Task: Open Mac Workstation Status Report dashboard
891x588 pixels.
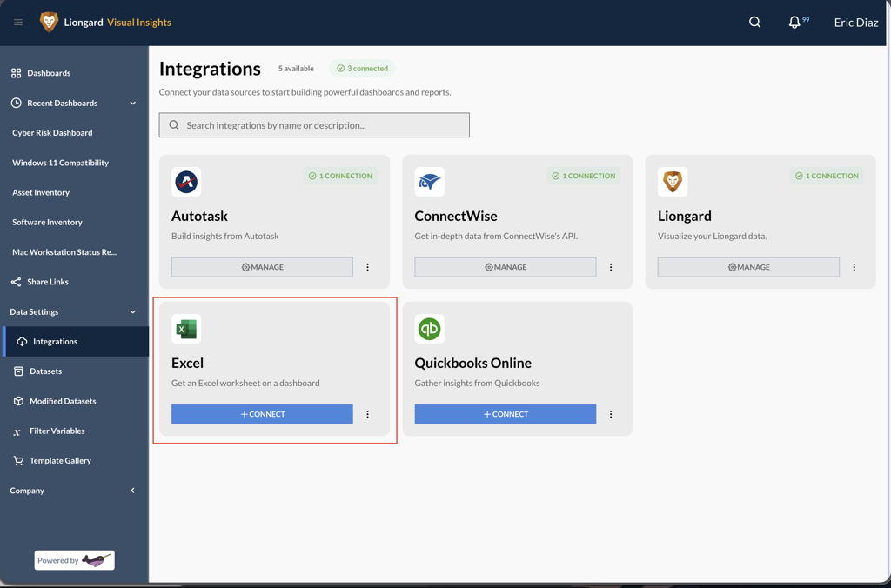Action: click(x=64, y=251)
